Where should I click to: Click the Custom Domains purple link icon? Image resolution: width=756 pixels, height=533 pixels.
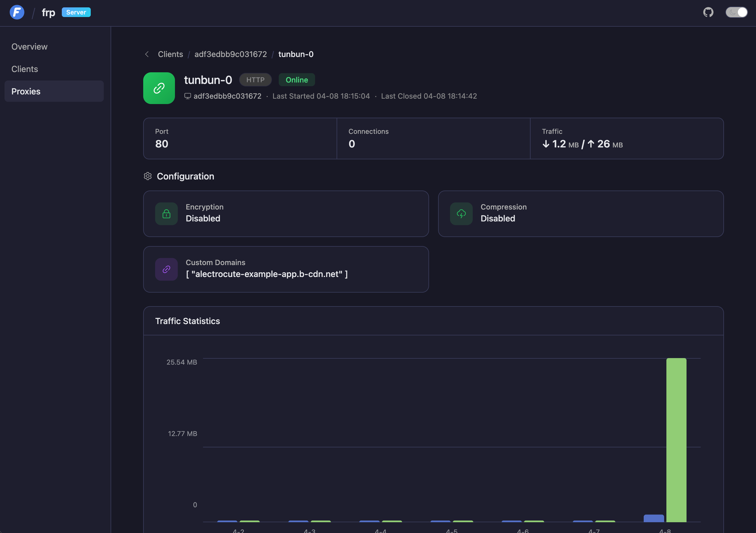click(x=166, y=269)
